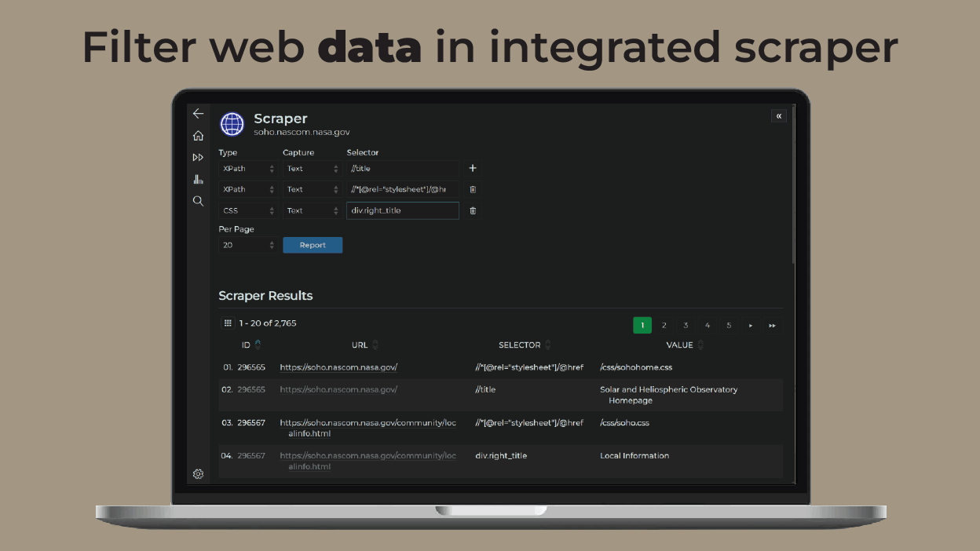Screen dimensions: 980x551
Task: Open localinfo.html link in row 04
Action: click(367, 462)
